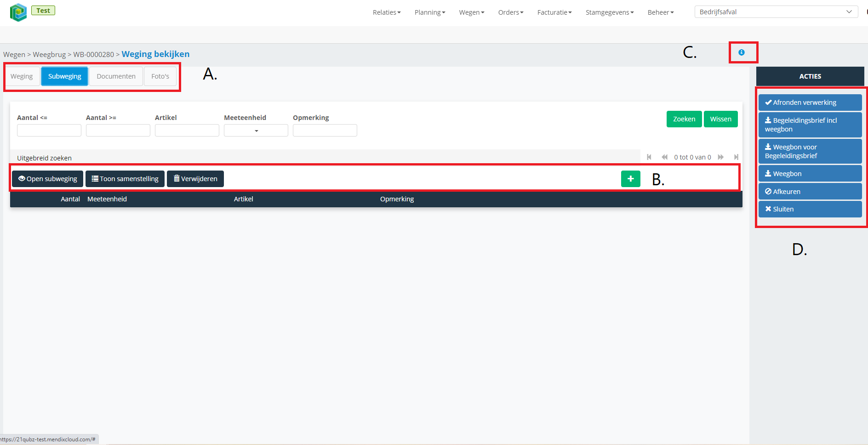Open the Planning menu
The width and height of the screenshot is (868, 445).
pyautogui.click(x=430, y=12)
